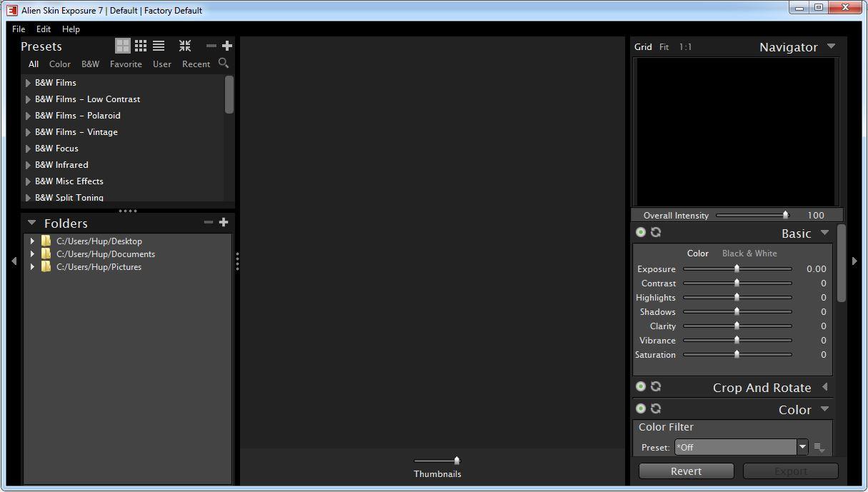Toggle the Color panel on/off indicator
Screen dimensions: 868x492
641,408
